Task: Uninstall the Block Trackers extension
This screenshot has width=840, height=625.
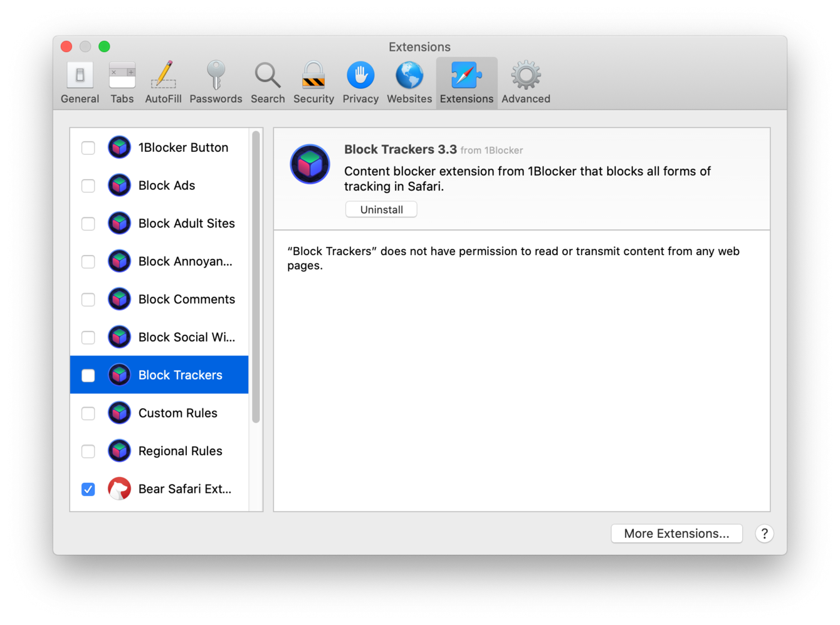Action: click(x=381, y=209)
